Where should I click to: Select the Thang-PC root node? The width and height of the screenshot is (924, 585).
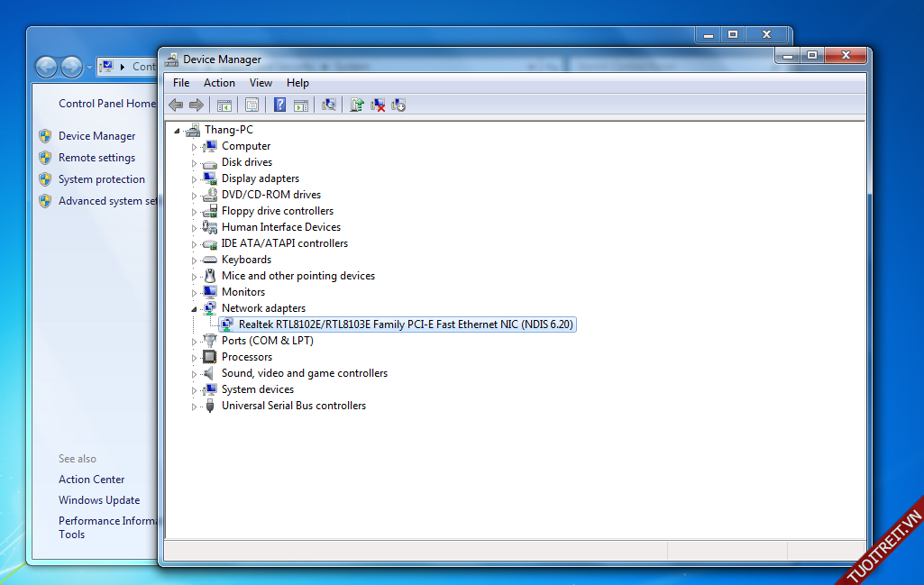228,130
